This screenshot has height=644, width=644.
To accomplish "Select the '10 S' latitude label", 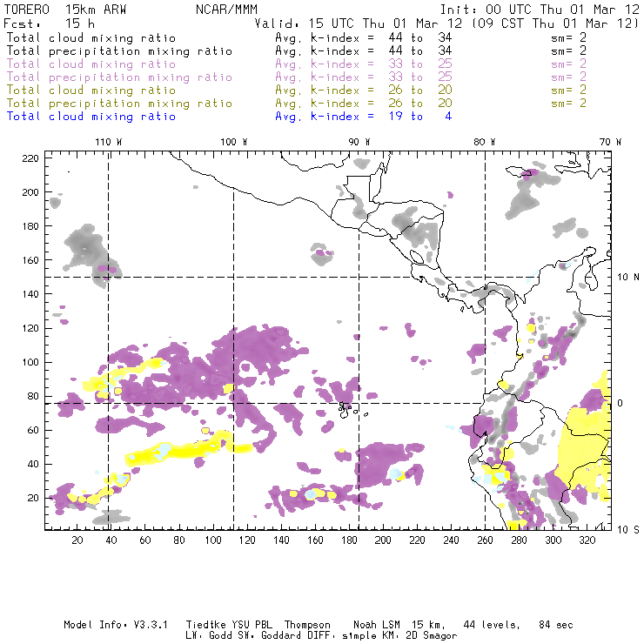I will 628,529.
